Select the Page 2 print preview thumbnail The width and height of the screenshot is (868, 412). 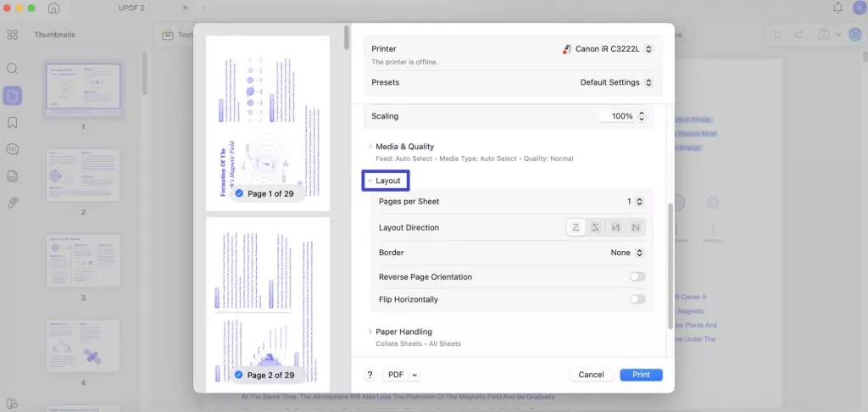click(268, 305)
